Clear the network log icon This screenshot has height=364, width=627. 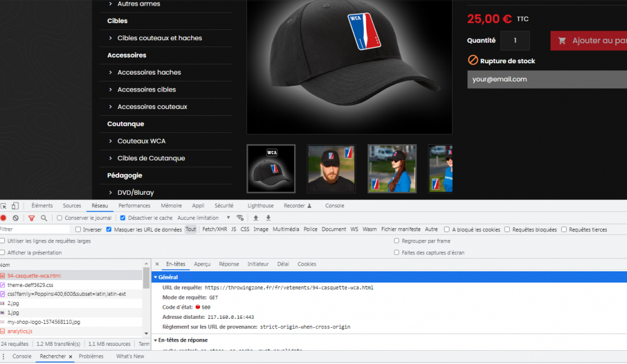[x=16, y=218]
